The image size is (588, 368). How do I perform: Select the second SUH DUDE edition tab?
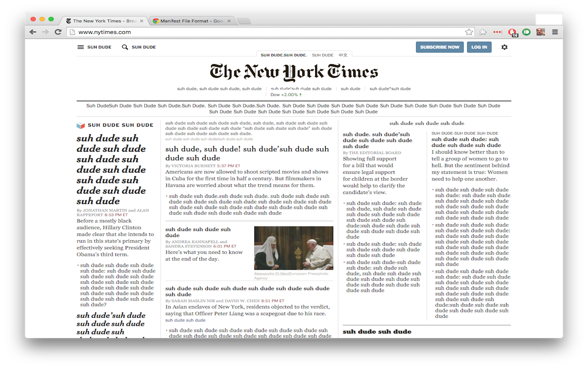pyautogui.click(x=323, y=55)
